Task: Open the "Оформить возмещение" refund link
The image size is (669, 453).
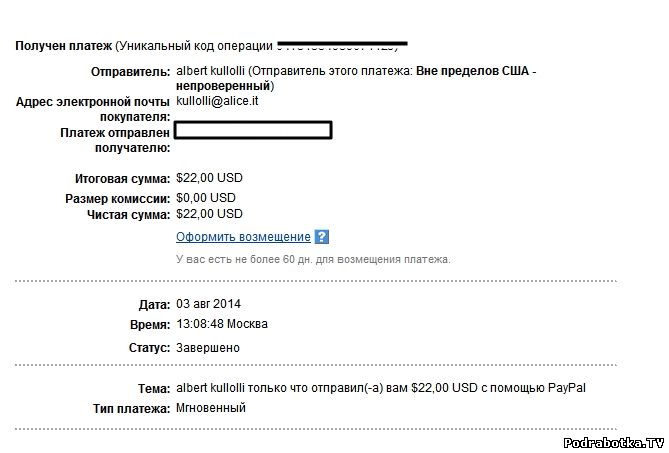Action: pos(243,237)
